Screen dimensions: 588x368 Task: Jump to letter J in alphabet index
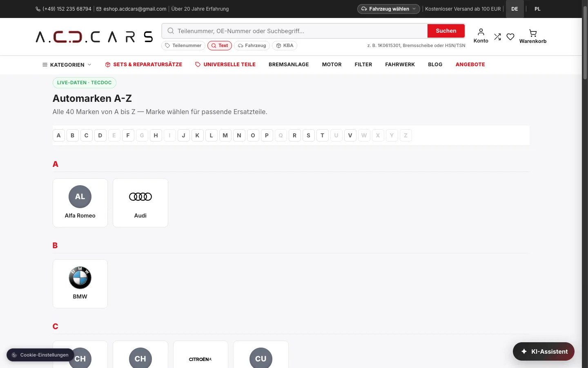[x=184, y=135]
